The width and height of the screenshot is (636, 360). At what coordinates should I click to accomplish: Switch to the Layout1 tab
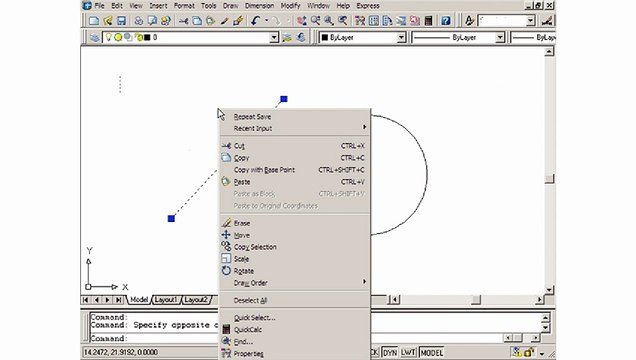tap(165, 300)
